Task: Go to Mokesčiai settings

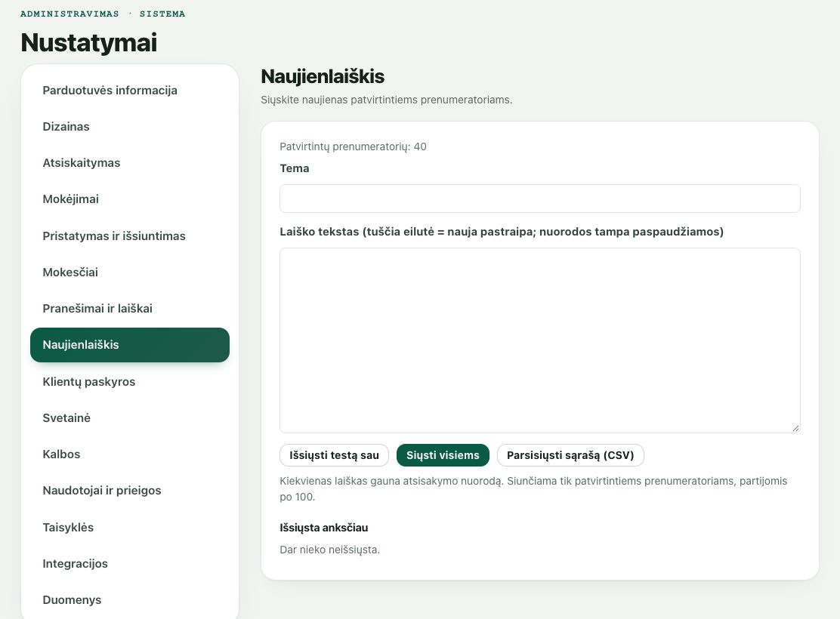Action: point(130,272)
